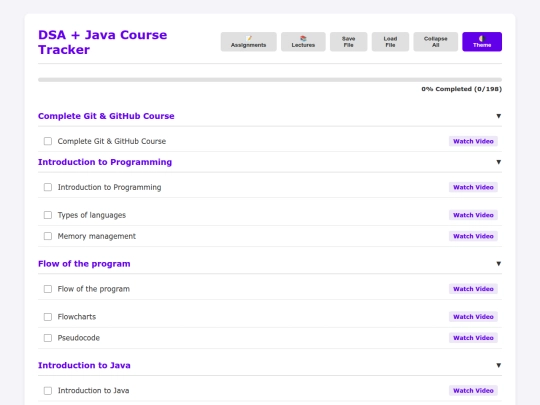Check the Types of languages checkbox
The width and height of the screenshot is (540, 405).
point(48,215)
